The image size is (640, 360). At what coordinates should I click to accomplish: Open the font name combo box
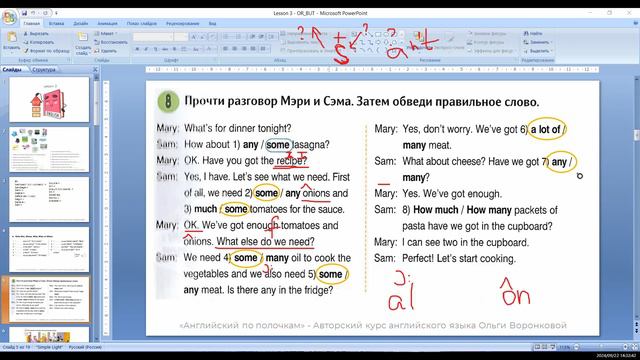[152, 37]
